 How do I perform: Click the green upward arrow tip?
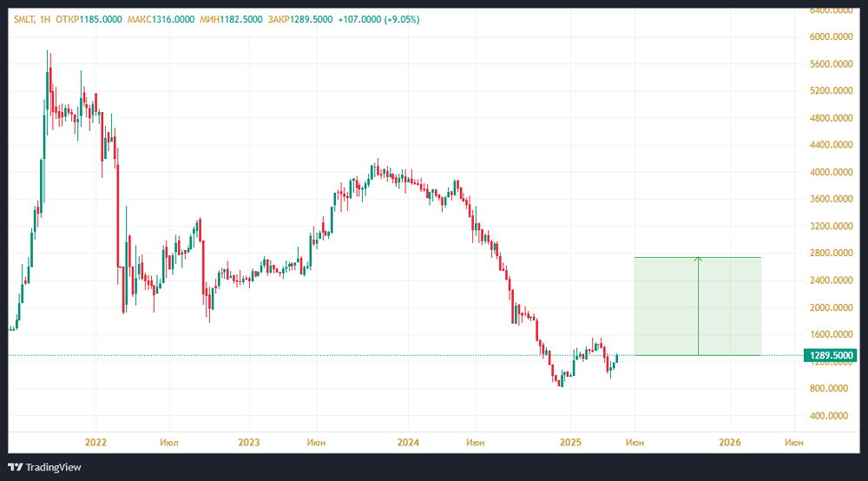pyautogui.click(x=698, y=258)
